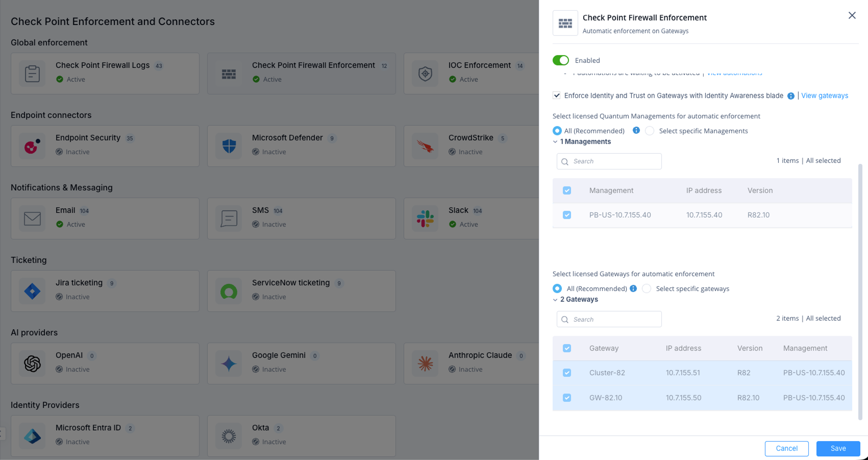Uncheck the Cluster-82 gateway row
This screenshot has height=460, width=868.
567,372
